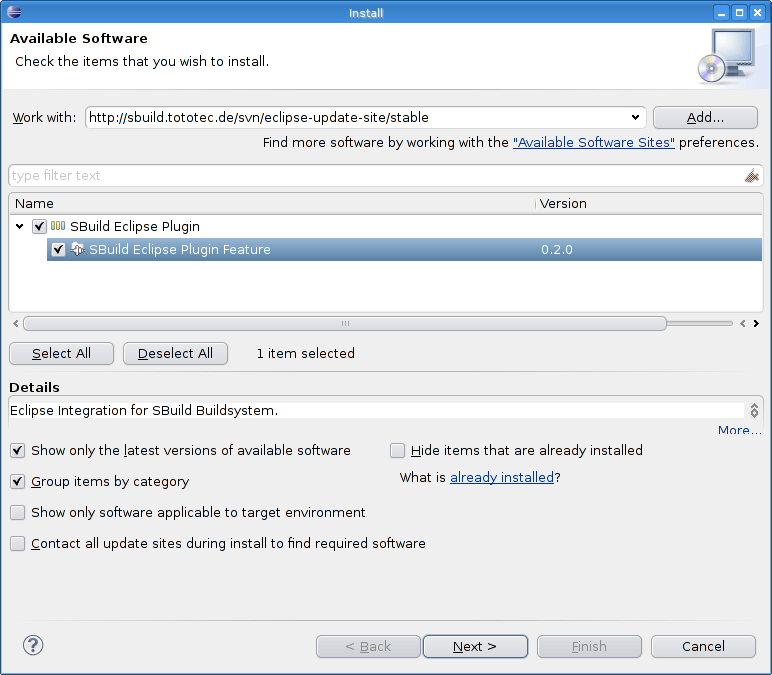Toggle Group items by category checkbox
This screenshot has height=675, width=772.
(x=18, y=482)
